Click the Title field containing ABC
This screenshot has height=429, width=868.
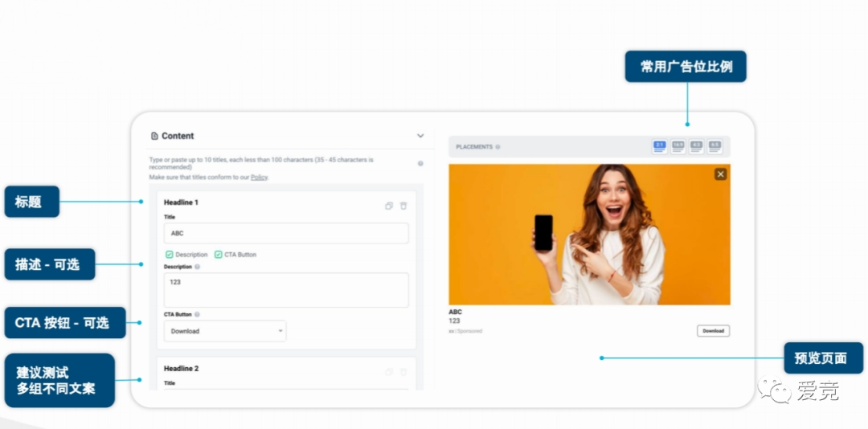pos(286,234)
